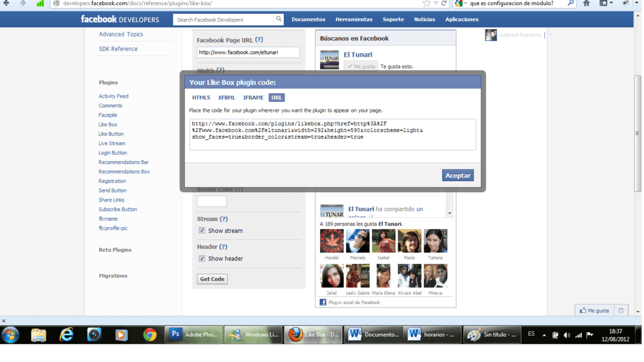Open the Like Button plugin link
Screen dimensions: 644x362
[x=111, y=134]
